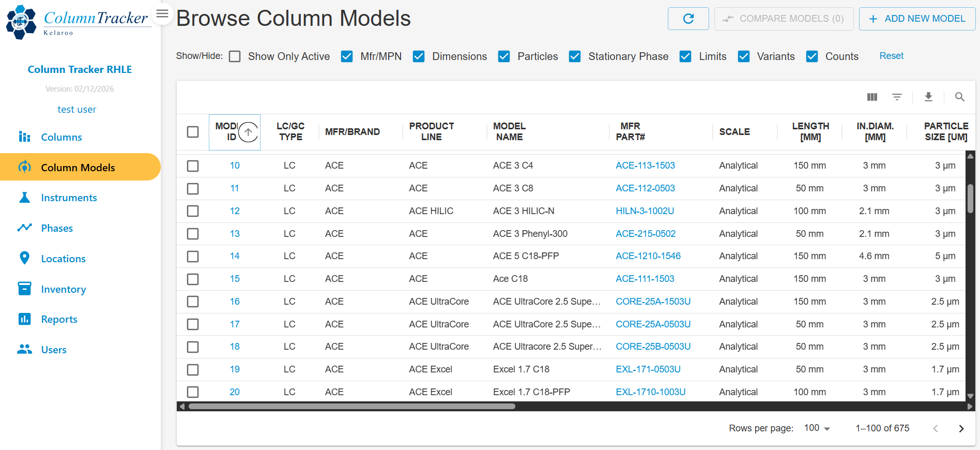Click the Reset link for show/hide
This screenshot has height=450, width=980.
tap(891, 56)
